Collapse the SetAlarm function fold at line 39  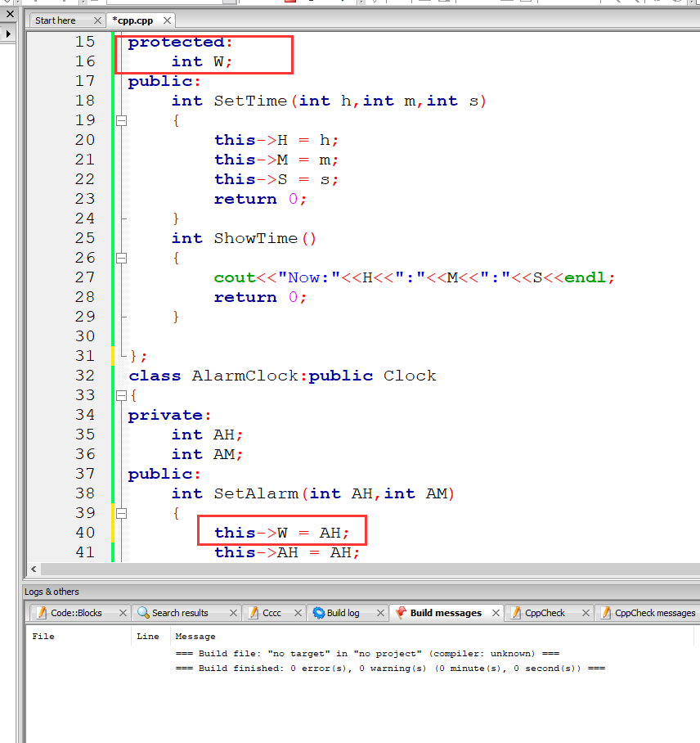pos(122,513)
